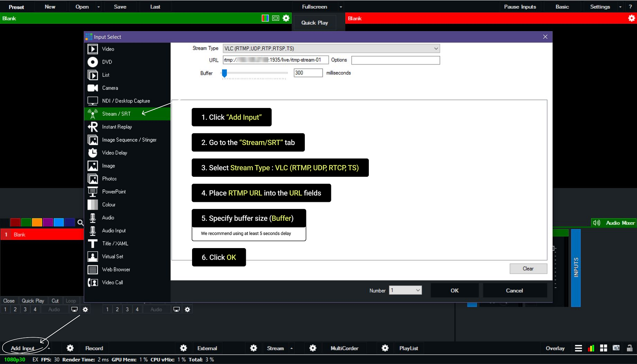Click the Video Delay clock icon
This screenshot has width=637, height=364.
93,153
